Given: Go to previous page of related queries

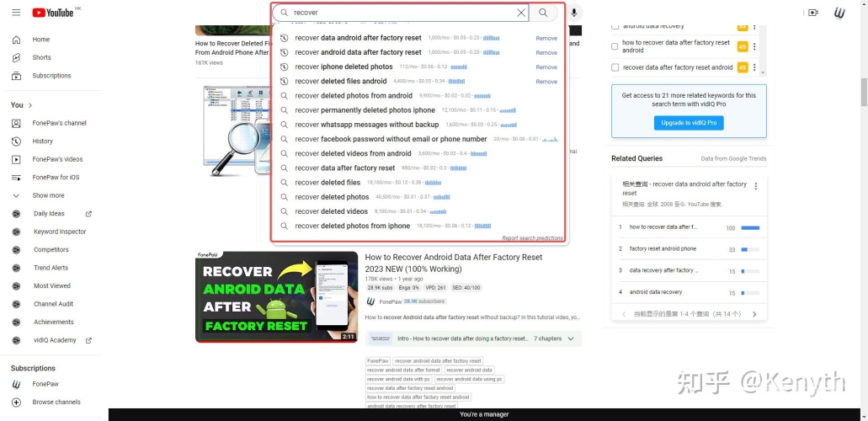Looking at the screenshot, I should tap(623, 314).
